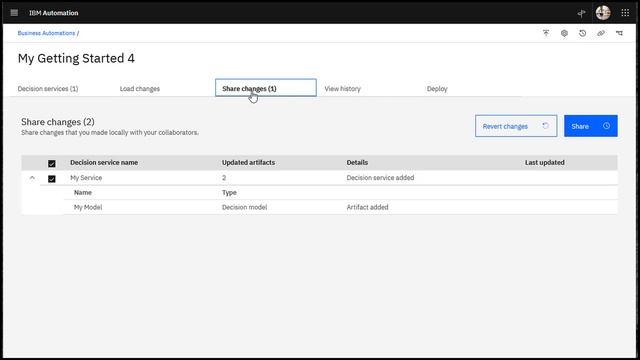Follow the Business Automations breadcrumb link

[x=46, y=33]
